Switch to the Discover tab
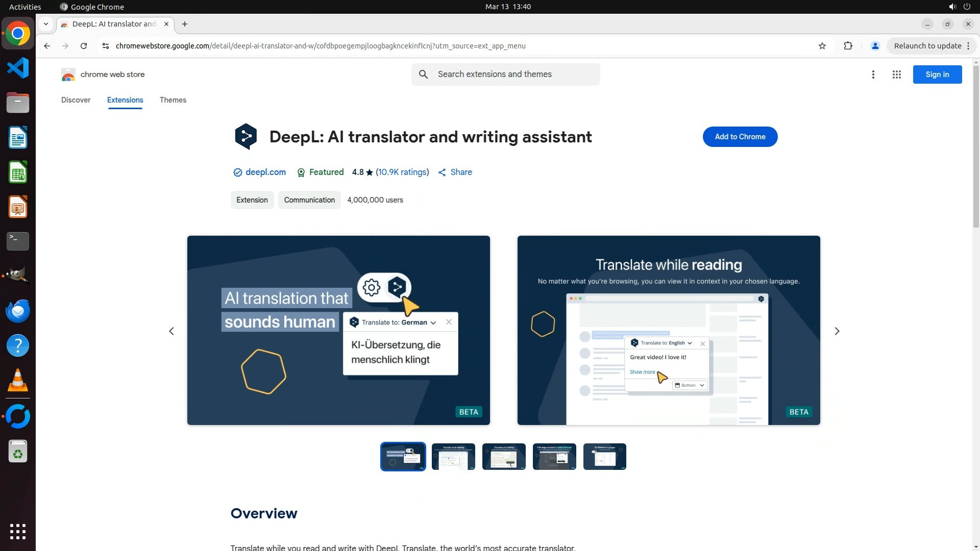This screenshot has width=980, height=551. (76, 100)
